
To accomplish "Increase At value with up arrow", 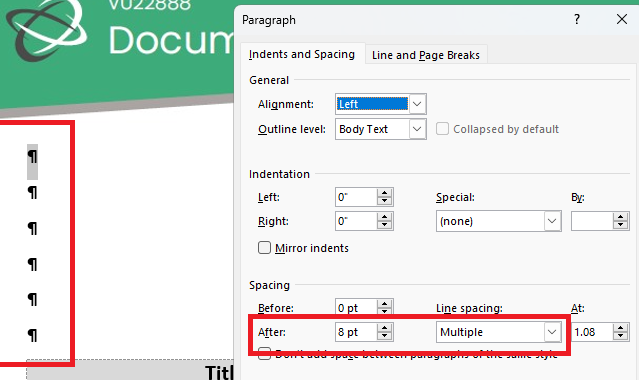I will pos(620,328).
